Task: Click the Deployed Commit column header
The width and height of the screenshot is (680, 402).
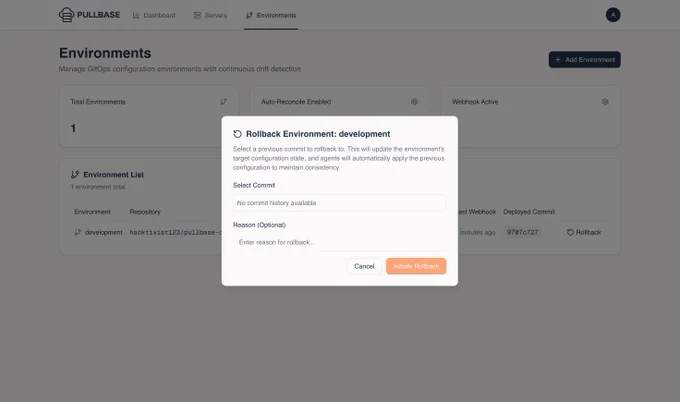Action: (x=529, y=212)
